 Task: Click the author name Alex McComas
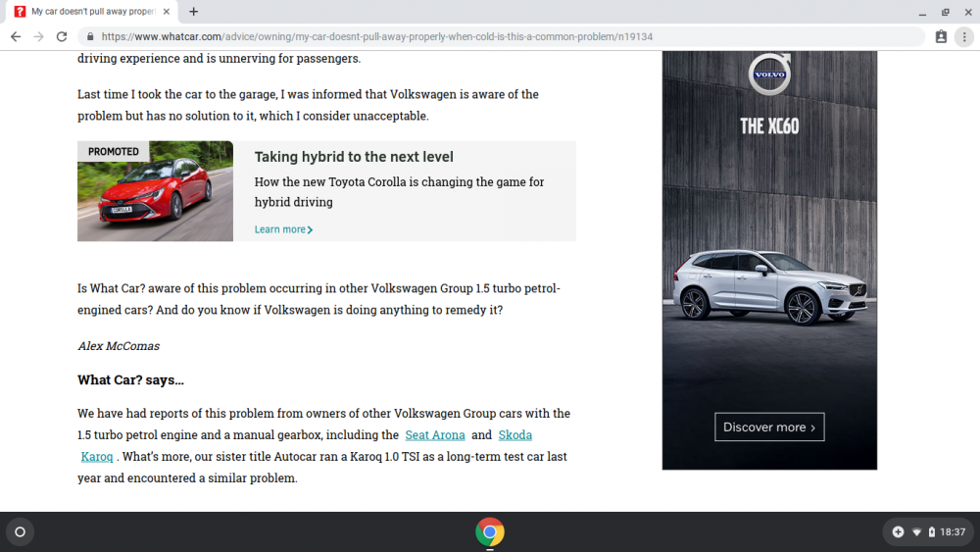coord(119,346)
